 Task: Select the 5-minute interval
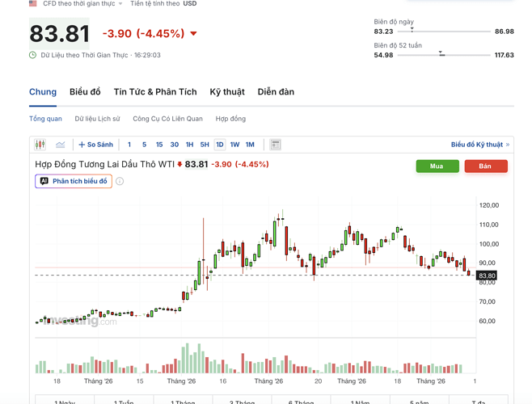point(144,145)
